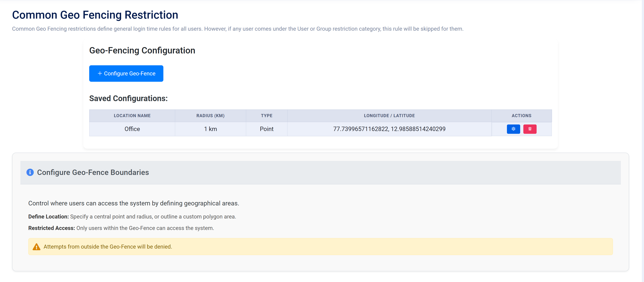This screenshot has height=282, width=644.
Task: Click the plus icon inside Configure Geo-Fence button
Action: 100,73
